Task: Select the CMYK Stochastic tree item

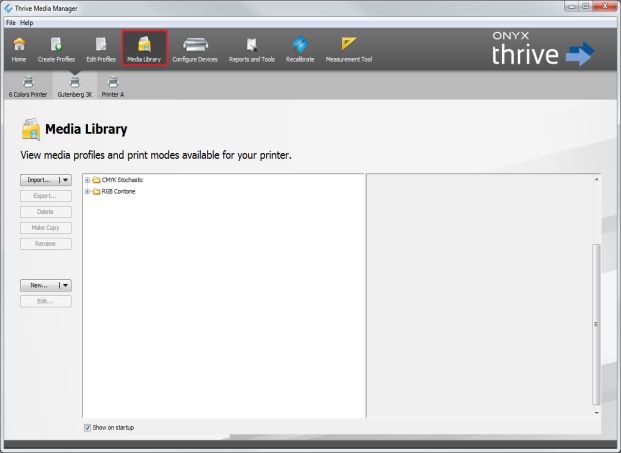Action: pos(122,180)
